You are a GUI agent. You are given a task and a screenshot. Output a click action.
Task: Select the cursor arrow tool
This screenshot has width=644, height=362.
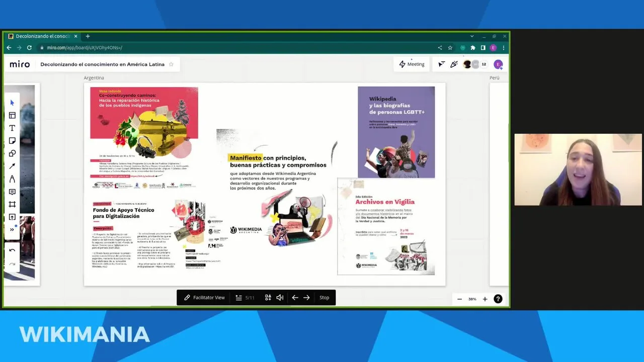(12, 103)
